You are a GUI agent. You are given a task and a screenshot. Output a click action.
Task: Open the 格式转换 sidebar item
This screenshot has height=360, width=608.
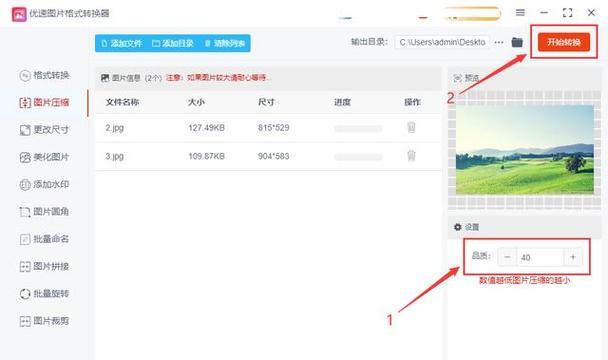[44, 75]
